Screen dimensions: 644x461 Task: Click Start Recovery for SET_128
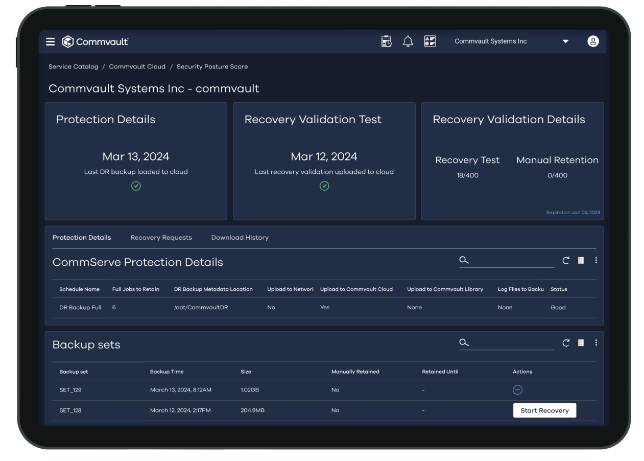point(544,410)
